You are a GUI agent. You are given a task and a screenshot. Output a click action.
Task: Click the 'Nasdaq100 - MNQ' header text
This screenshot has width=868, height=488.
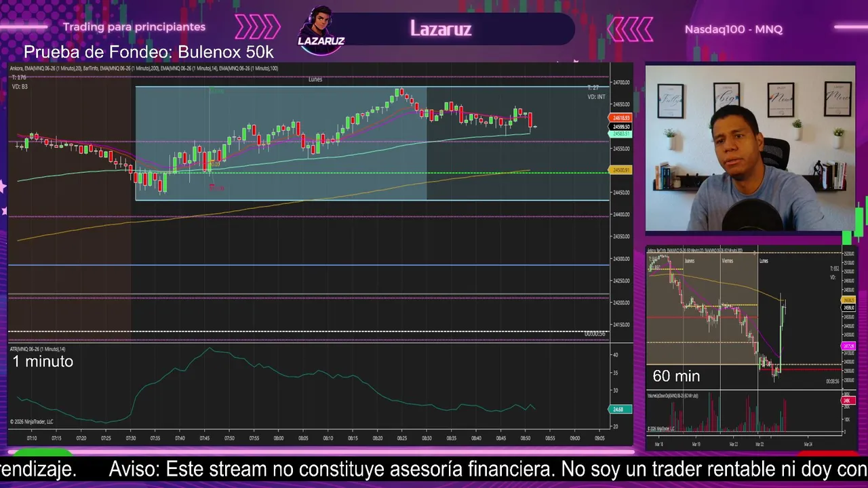pos(734,29)
